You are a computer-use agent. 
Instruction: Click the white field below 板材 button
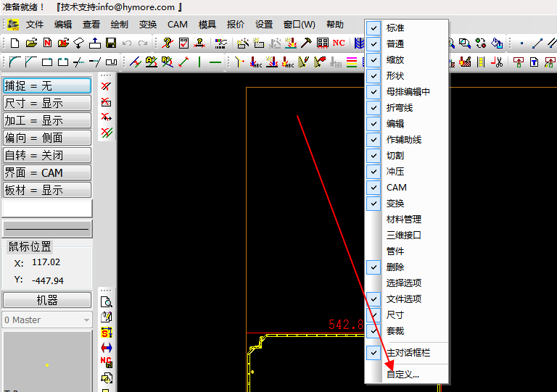pos(47,208)
